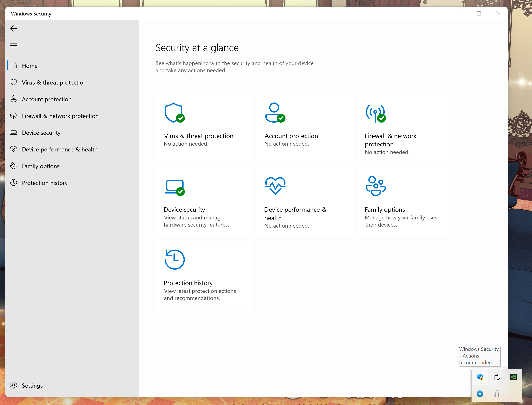Viewport: 532px width, 405px height.
Task: Select Home in the navigation sidebar
Action: [x=30, y=65]
